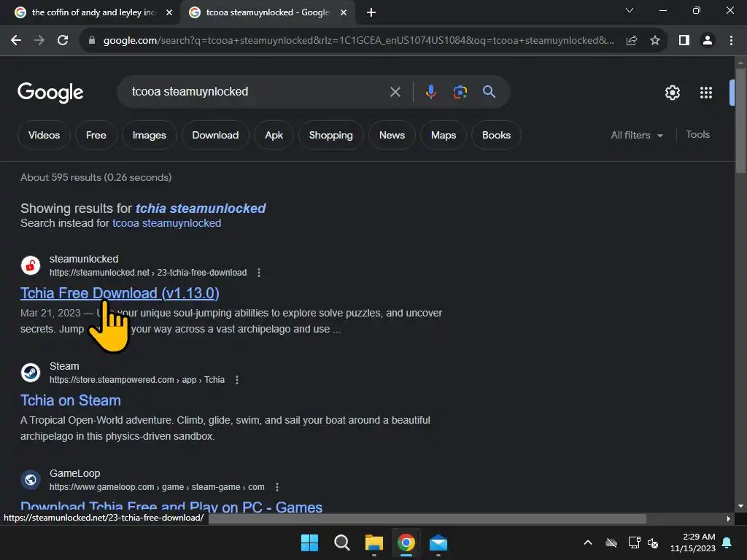The width and height of the screenshot is (747, 560).
Task: Open more options for GameLoop result
Action: coord(276,487)
